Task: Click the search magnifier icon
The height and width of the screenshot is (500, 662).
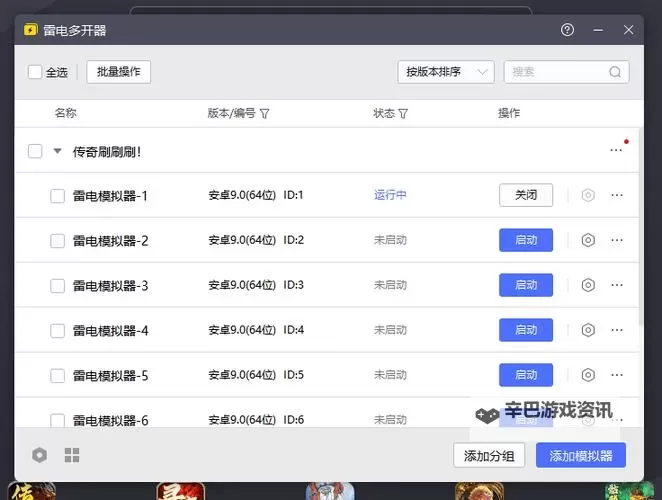Action: point(615,72)
